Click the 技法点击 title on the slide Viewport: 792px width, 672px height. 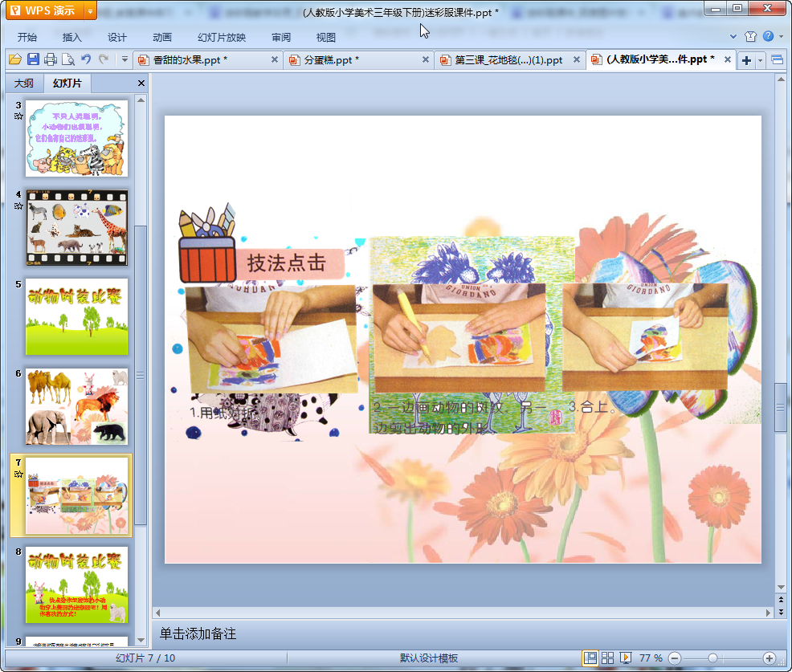pyautogui.click(x=287, y=263)
